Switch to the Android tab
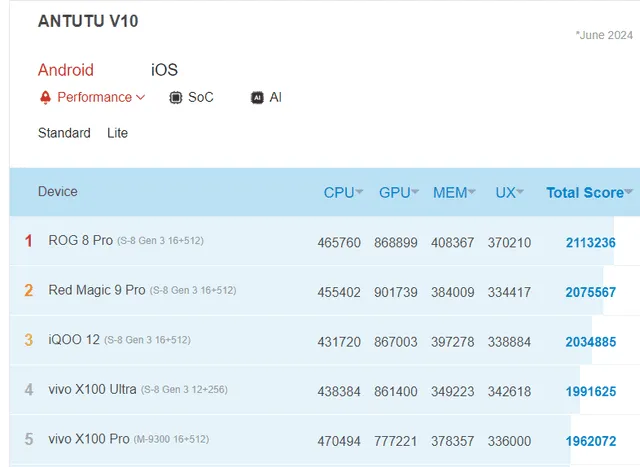 pos(66,70)
